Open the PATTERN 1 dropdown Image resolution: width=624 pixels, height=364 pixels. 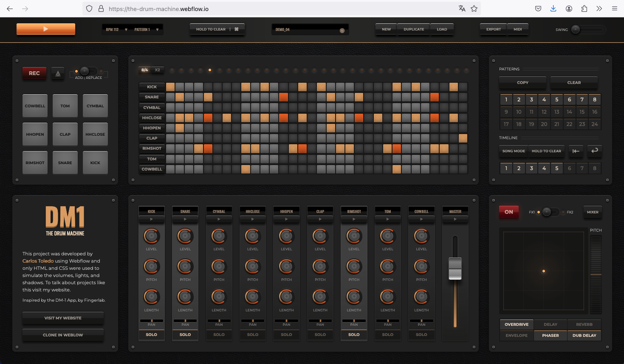pyautogui.click(x=147, y=29)
